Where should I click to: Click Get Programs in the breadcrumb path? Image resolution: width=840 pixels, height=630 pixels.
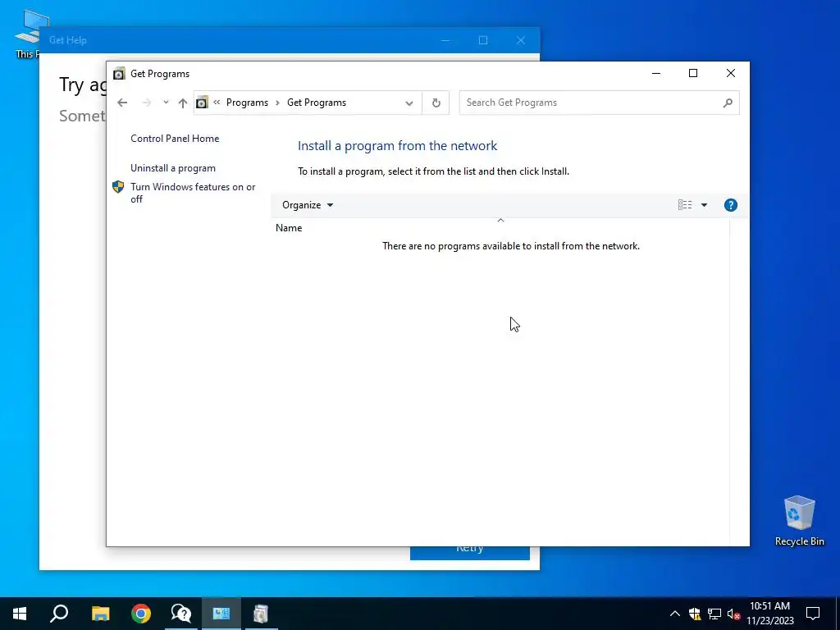point(316,103)
